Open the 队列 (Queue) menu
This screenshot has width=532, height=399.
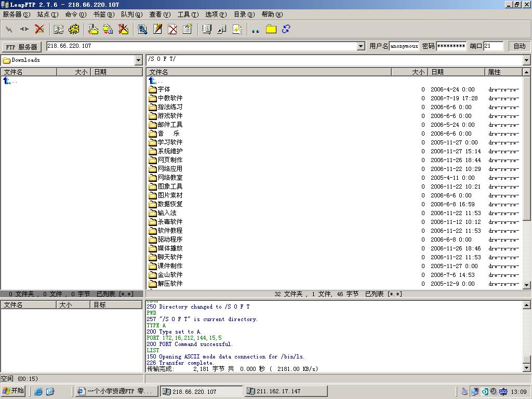(x=131, y=15)
